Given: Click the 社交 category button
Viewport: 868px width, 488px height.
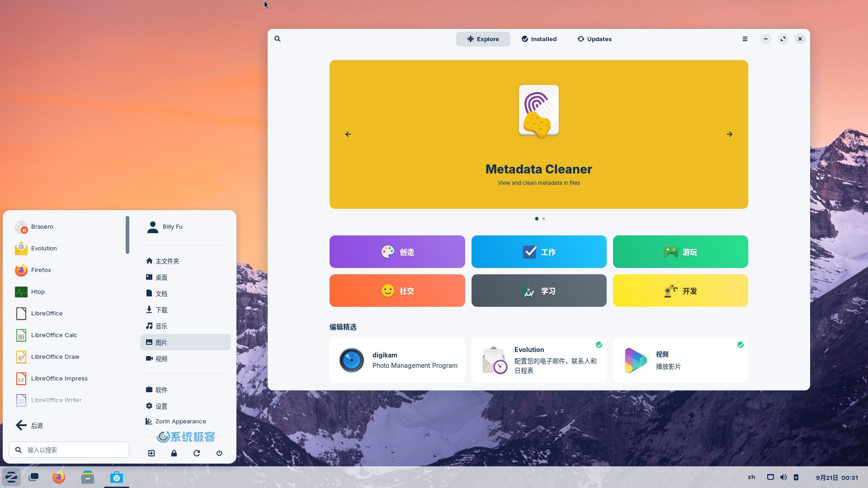Looking at the screenshot, I should 397,290.
